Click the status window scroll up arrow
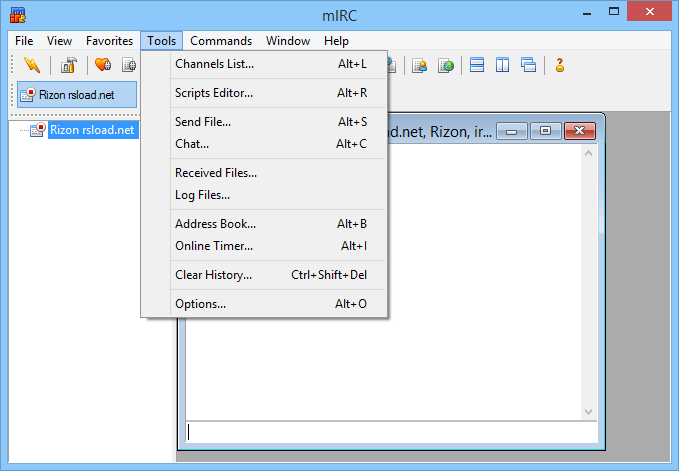This screenshot has height=471, width=679. [x=588, y=153]
